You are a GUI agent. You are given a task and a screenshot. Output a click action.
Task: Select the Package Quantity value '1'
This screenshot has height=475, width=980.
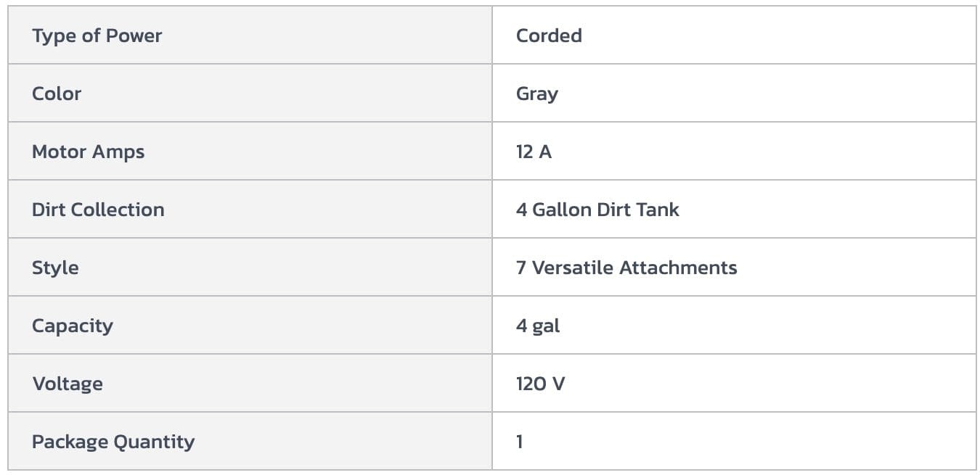coord(520,442)
